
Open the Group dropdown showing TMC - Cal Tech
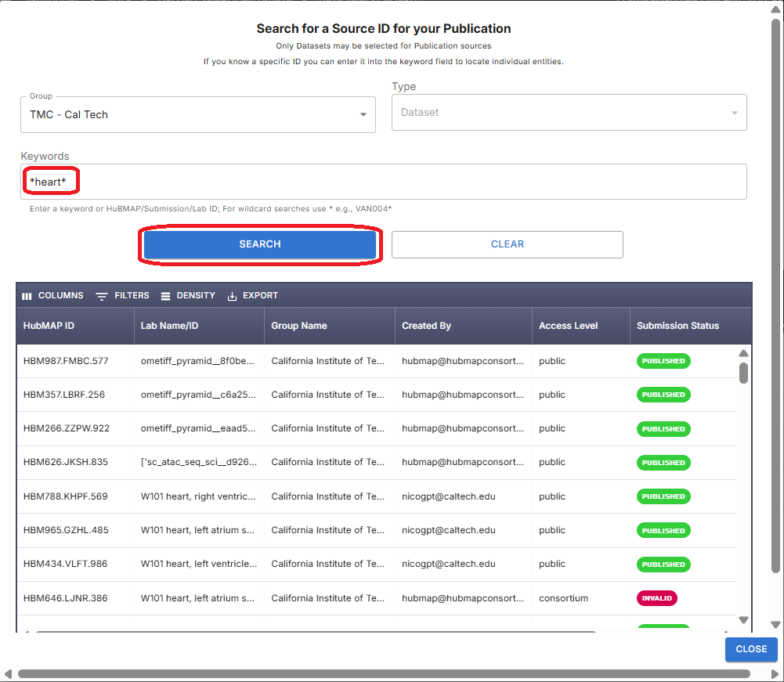tap(197, 114)
